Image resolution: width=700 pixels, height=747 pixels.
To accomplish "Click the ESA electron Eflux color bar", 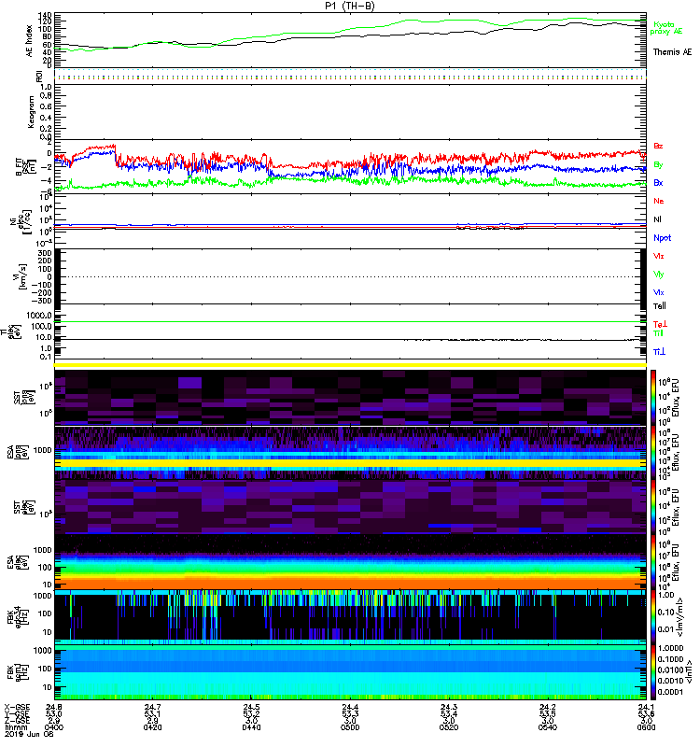I will pyautogui.click(x=653, y=562).
